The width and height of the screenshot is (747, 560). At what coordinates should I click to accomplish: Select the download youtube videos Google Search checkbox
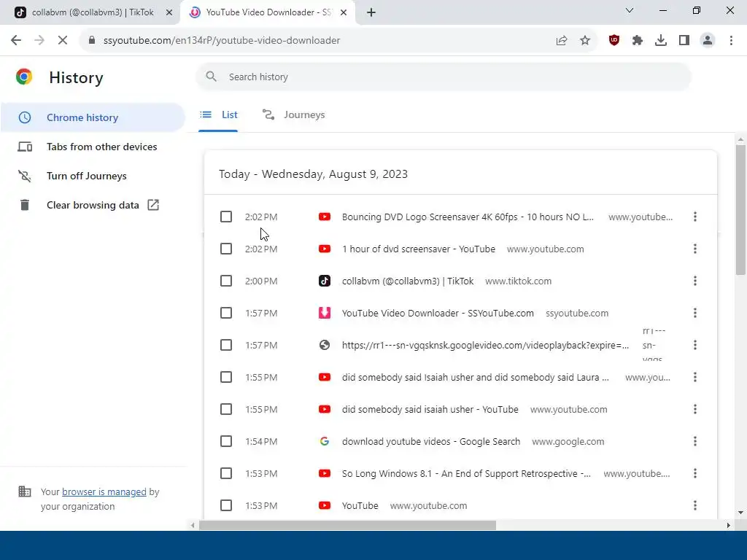[226, 441]
